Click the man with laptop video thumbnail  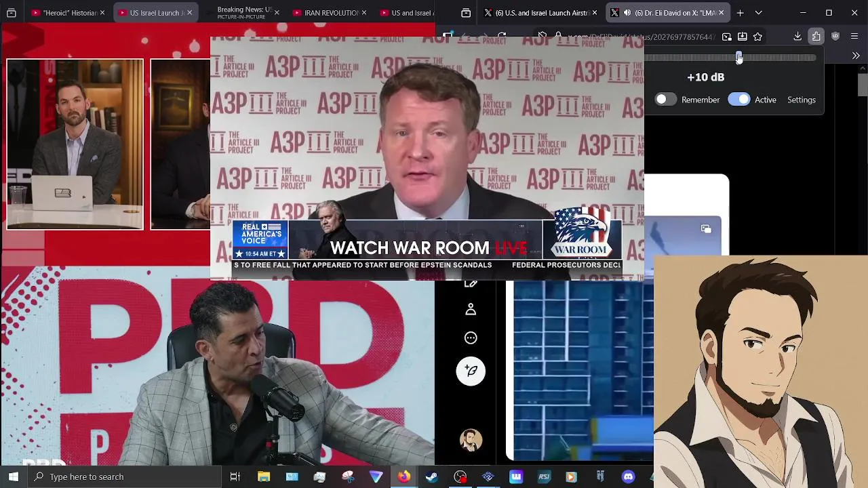75,144
